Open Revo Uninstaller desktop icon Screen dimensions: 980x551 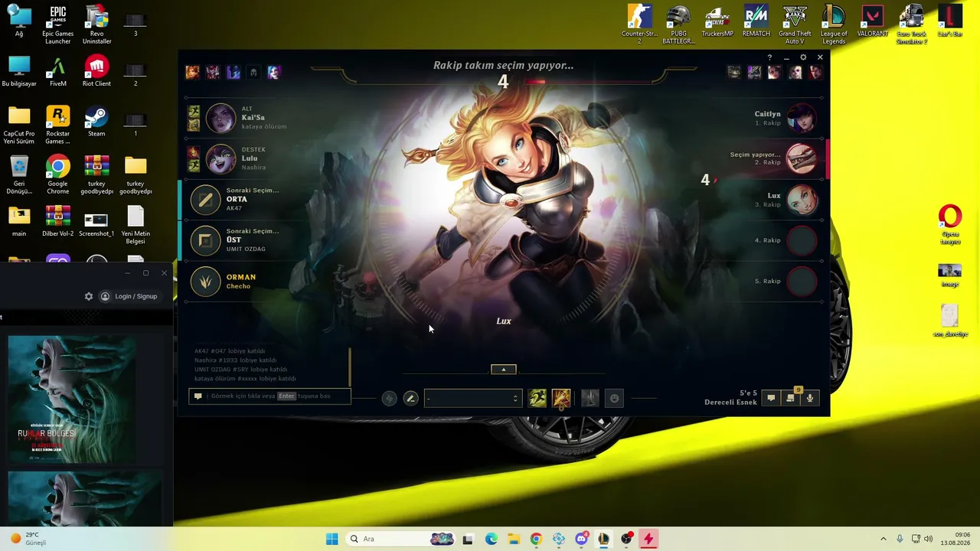(96, 25)
